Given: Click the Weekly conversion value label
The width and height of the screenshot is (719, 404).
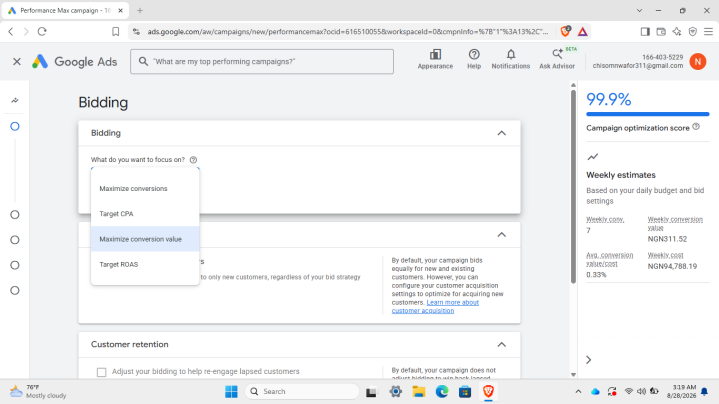Looking at the screenshot, I should 675,223.
